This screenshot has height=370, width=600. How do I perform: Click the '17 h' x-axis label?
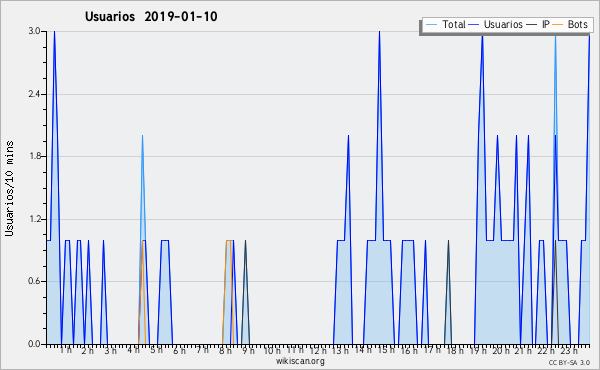(x=432, y=349)
